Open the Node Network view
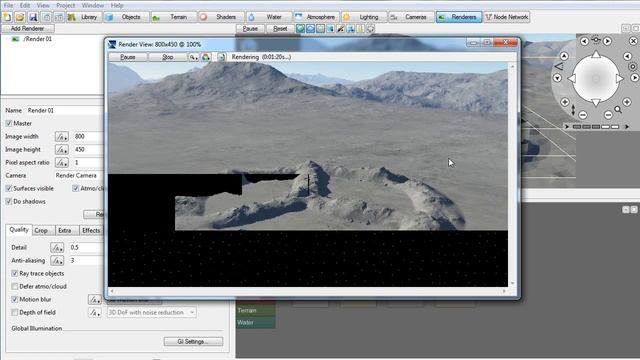This screenshot has height=360, width=640. click(507, 17)
